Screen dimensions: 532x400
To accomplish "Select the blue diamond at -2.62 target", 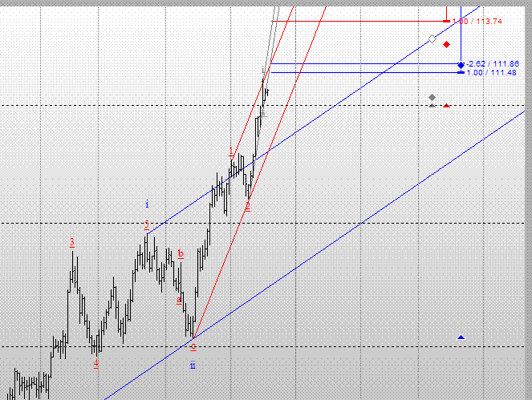I will (x=461, y=64).
